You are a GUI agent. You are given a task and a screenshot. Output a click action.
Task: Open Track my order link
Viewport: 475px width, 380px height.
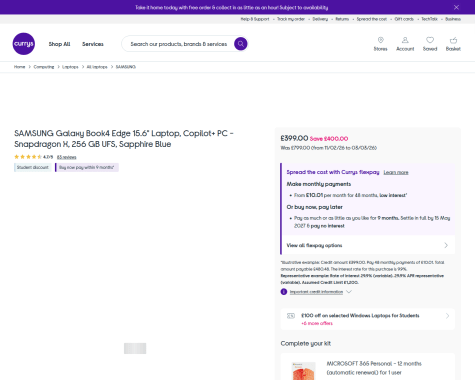point(291,19)
